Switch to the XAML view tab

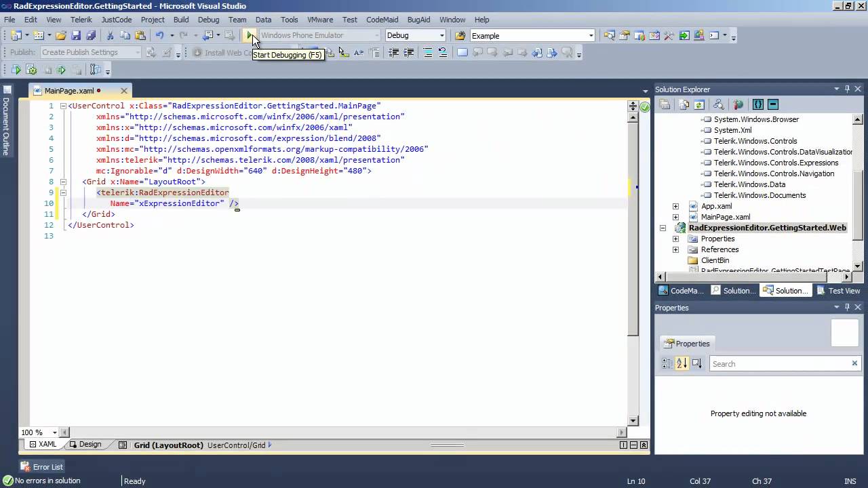42,445
